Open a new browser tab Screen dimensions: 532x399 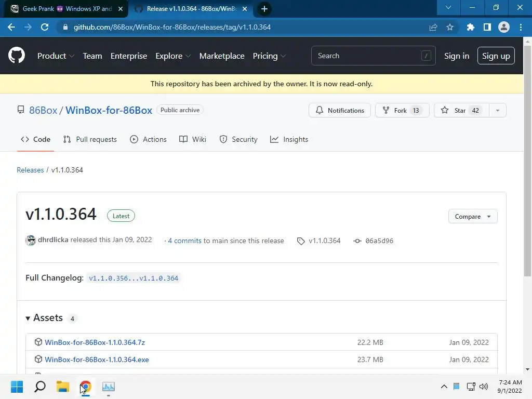click(264, 9)
